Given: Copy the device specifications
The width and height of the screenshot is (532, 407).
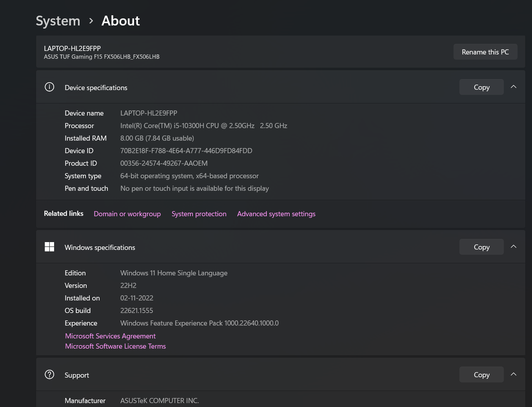Looking at the screenshot, I should 481,87.
